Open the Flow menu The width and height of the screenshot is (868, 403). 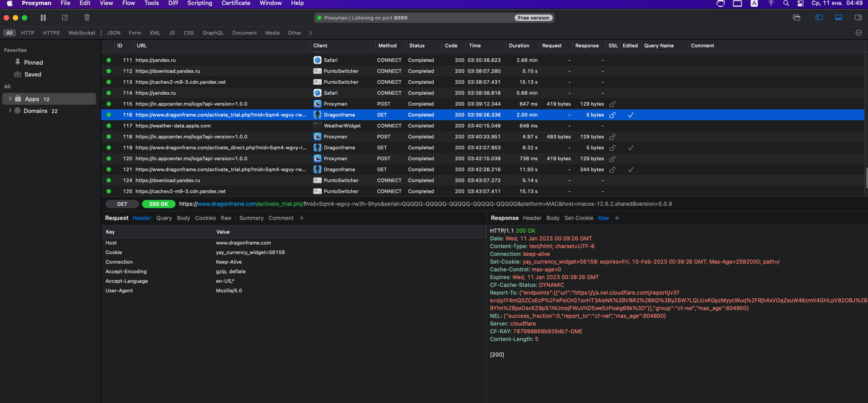[129, 3]
